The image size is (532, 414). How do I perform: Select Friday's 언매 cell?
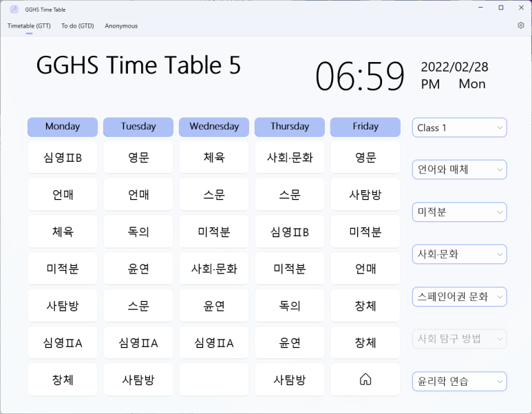365,268
